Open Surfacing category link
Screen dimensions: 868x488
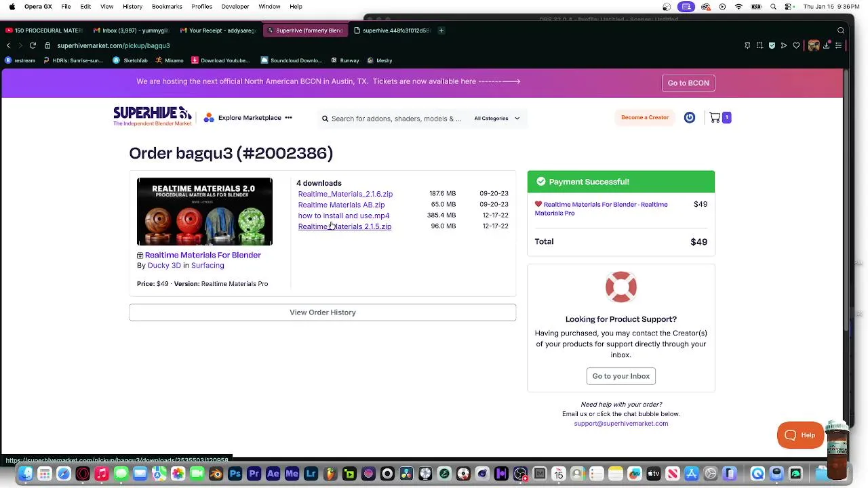(208, 266)
